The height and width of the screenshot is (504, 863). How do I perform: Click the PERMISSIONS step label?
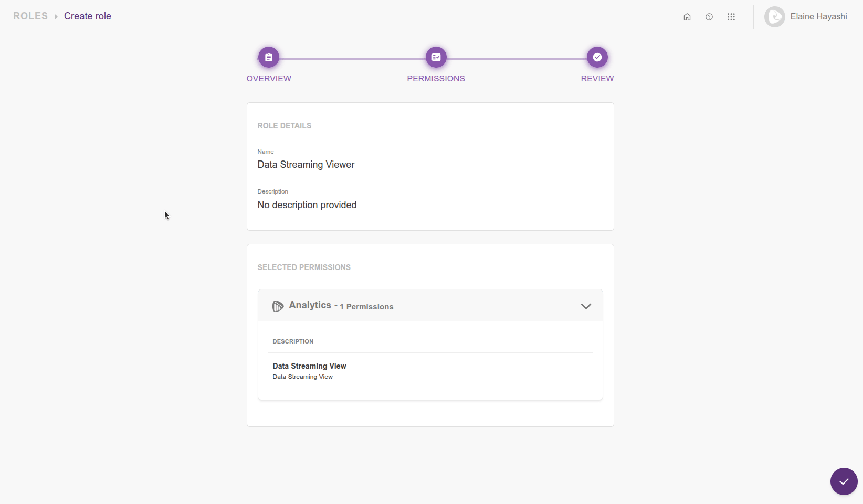click(436, 78)
